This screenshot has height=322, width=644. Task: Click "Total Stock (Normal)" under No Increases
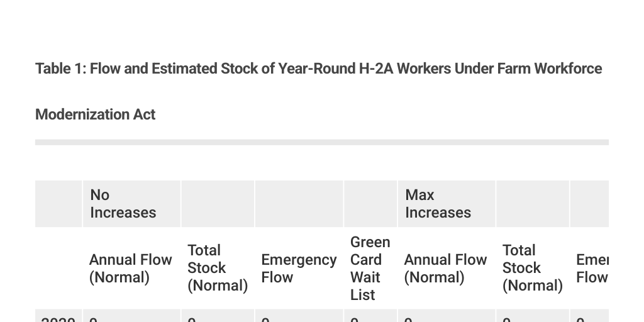pos(218,268)
